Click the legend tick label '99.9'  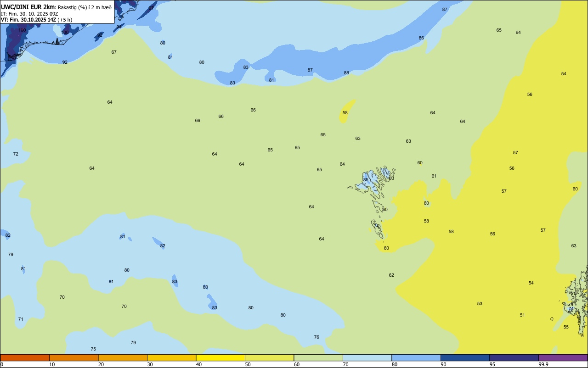[x=543, y=364]
